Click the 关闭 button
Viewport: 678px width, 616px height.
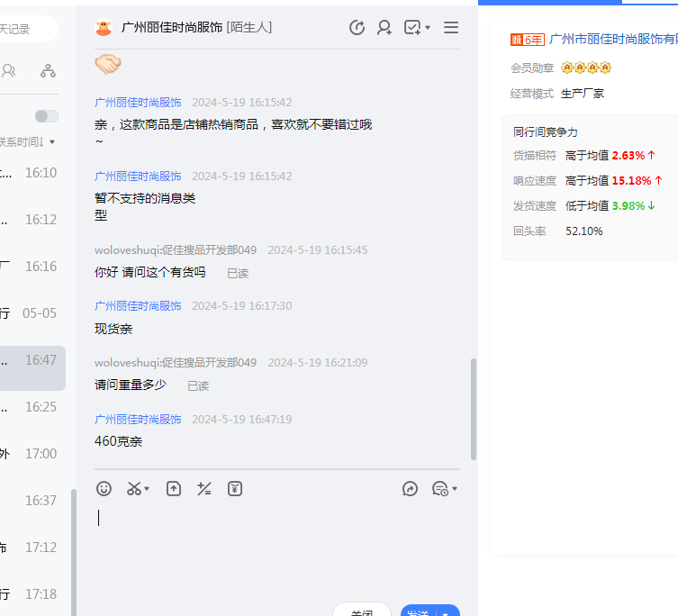pyautogui.click(x=362, y=611)
